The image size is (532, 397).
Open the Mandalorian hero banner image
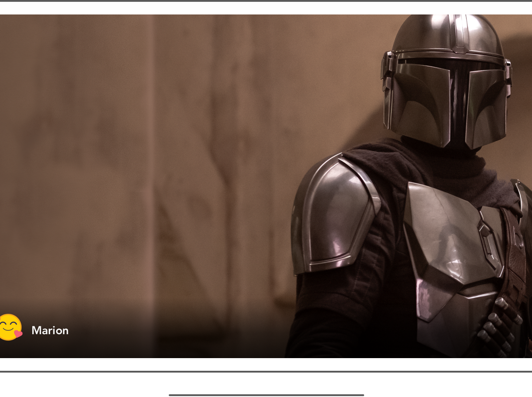[266, 186]
